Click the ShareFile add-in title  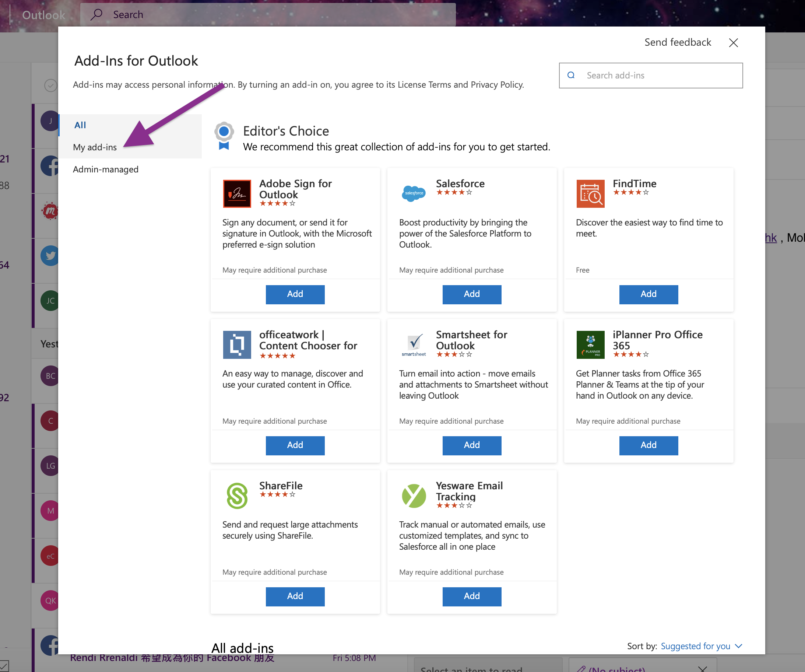[281, 486]
